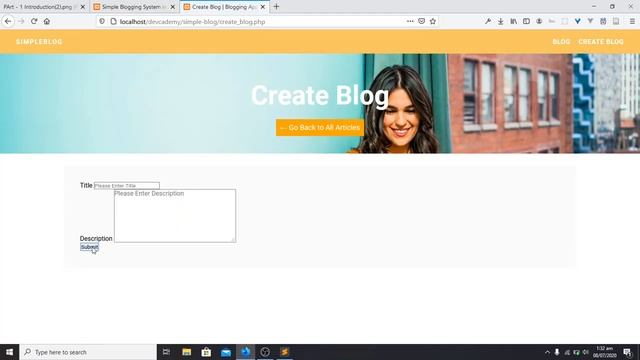Viewport: 640px width, 360px height.
Task: Open notification center icon
Action: tap(627, 352)
